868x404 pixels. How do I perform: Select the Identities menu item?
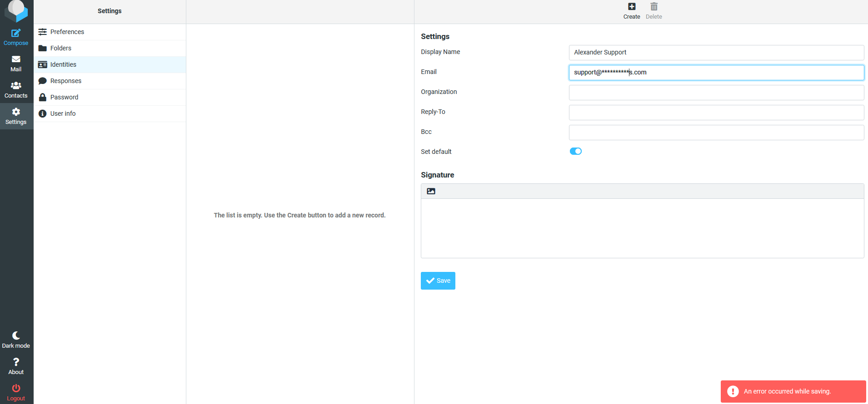tap(63, 64)
